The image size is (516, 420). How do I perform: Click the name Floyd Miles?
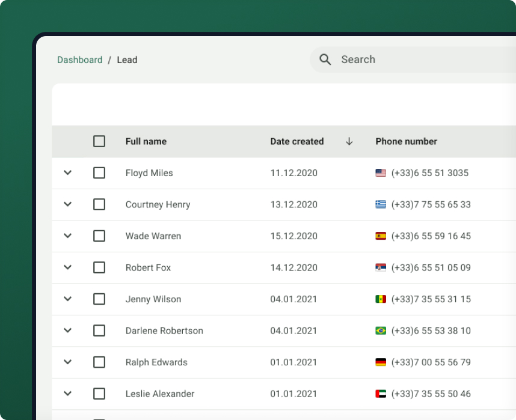click(149, 173)
